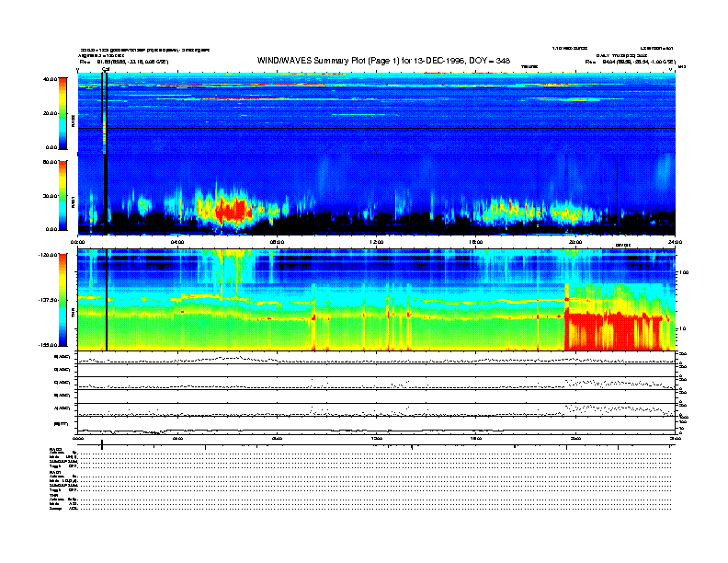The height and width of the screenshot is (563, 728).
Task: Click the 10 frequency tick right of TNR
Action: pos(682,329)
